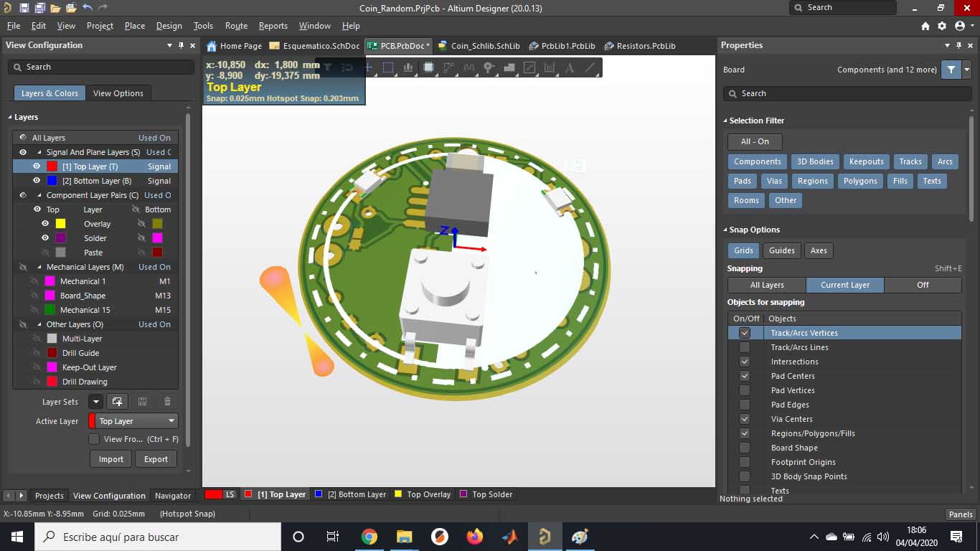Open the Design menu
Screen dimensions: 980x551
[x=169, y=26]
